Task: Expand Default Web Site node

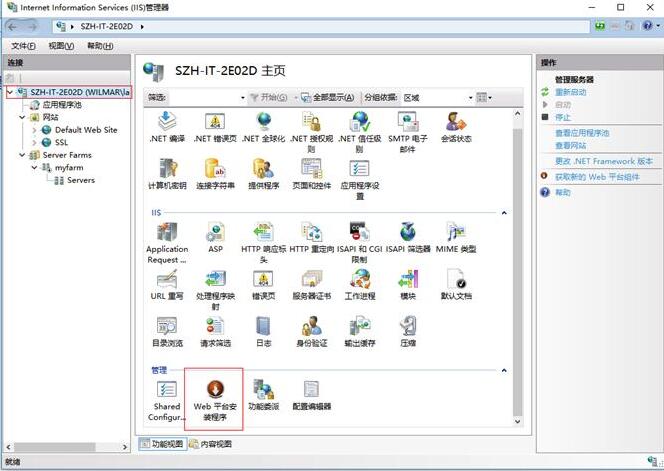Action: click(x=35, y=130)
